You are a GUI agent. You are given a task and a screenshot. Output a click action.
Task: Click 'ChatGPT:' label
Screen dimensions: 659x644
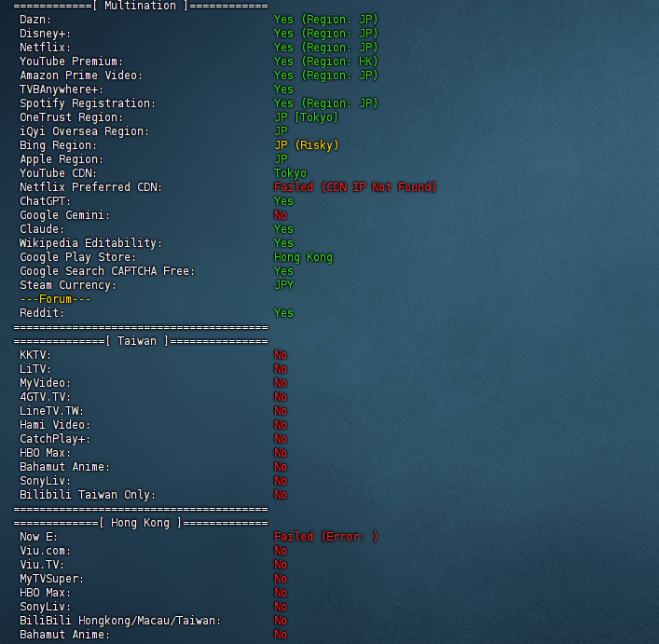coord(45,201)
